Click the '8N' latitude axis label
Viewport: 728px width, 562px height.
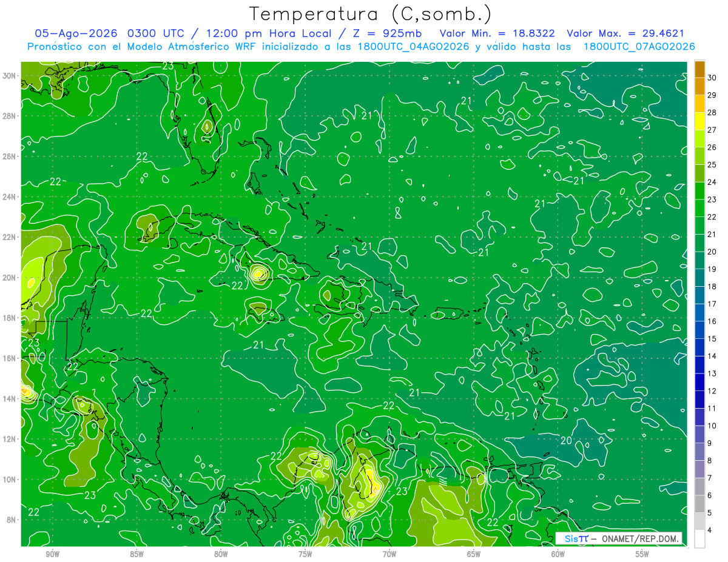pyautogui.click(x=12, y=520)
